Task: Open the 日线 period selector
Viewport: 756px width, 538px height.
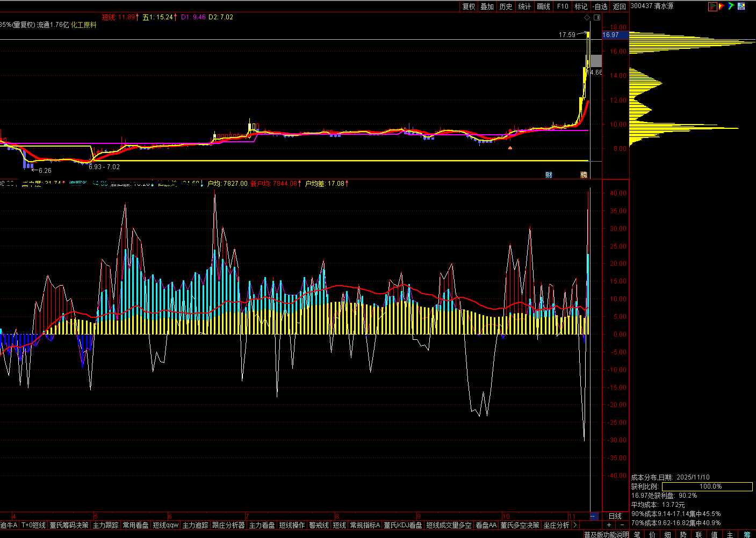Action: coord(615,516)
